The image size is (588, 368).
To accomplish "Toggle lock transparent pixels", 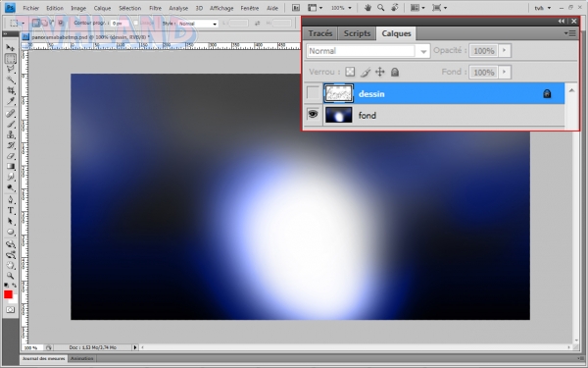I will click(350, 72).
